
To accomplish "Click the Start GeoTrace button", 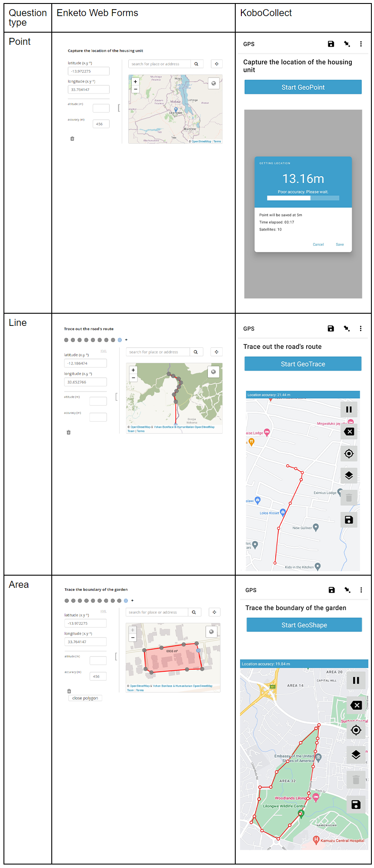I will tap(303, 364).
